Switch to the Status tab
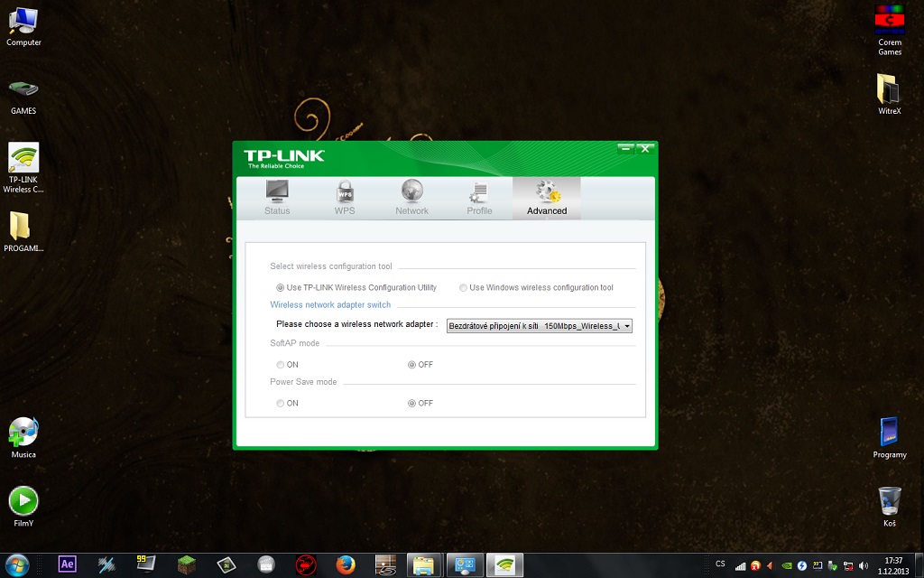Viewport: 924px width, 578px height. [277, 198]
